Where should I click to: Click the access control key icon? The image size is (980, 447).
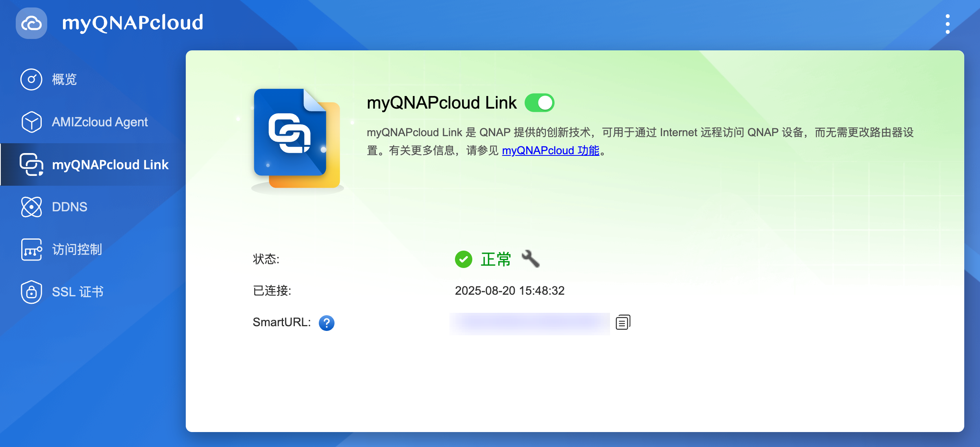click(31, 249)
